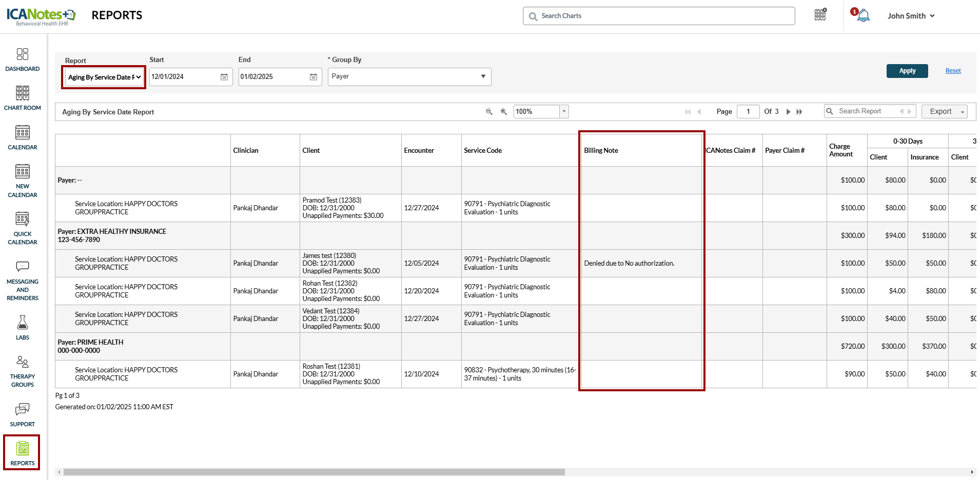This screenshot has height=480, width=980.
Task: Click the Reset link
Action: [x=953, y=71]
